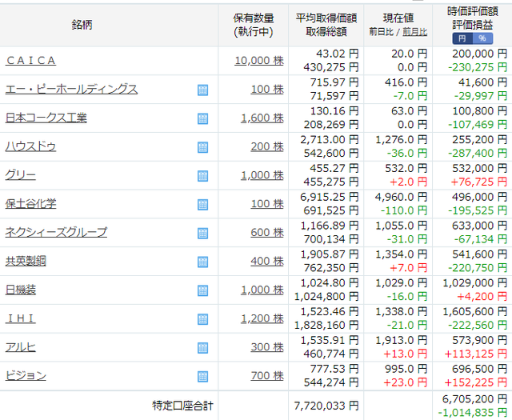Open chart icon for エー・ピーホールディングス
This screenshot has height=420, width=512.
pyautogui.click(x=202, y=90)
